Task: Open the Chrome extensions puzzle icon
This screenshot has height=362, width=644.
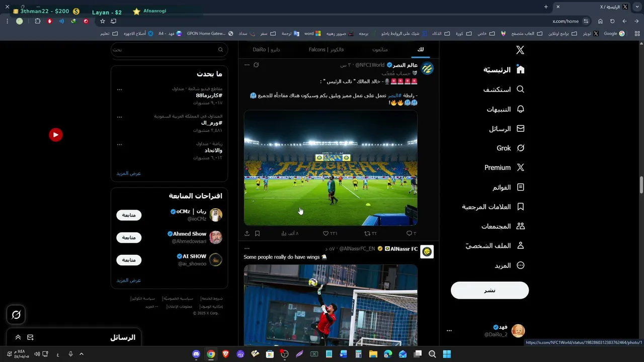Action: [38, 21]
